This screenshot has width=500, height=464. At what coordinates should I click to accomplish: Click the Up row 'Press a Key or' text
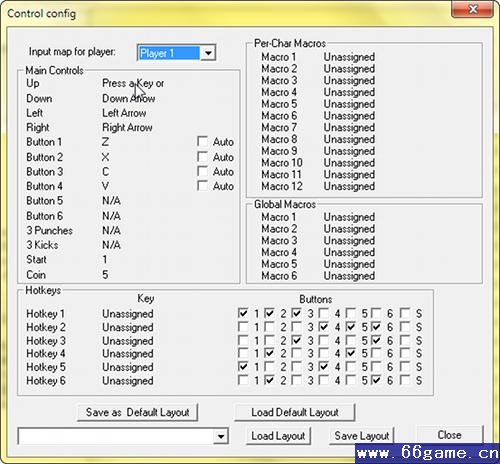click(133, 83)
